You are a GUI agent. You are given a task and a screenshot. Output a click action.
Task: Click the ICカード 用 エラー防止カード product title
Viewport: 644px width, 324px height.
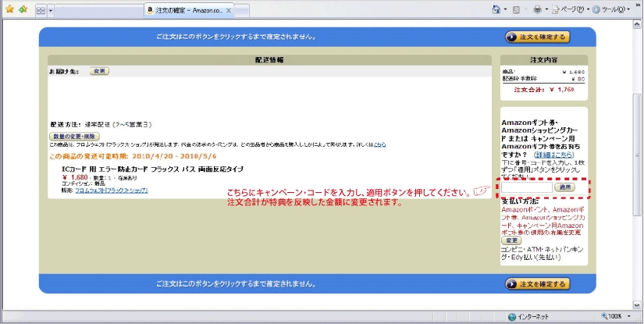tap(152, 169)
